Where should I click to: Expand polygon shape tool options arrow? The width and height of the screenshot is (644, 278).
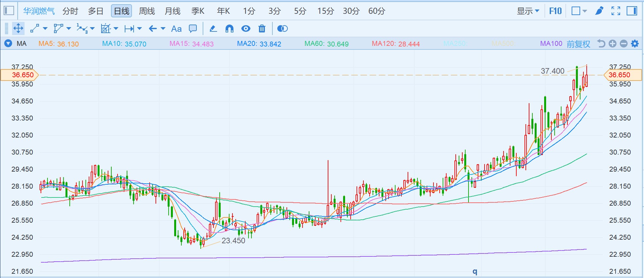(69, 28)
